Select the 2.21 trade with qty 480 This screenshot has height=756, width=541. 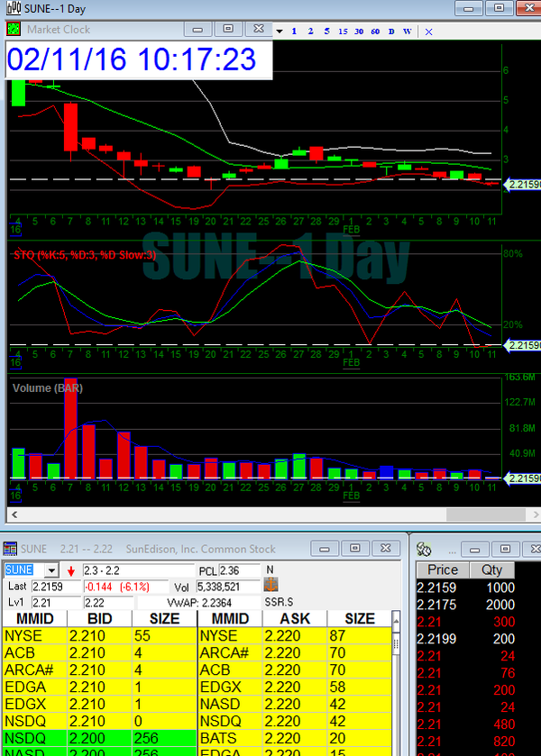466,724
